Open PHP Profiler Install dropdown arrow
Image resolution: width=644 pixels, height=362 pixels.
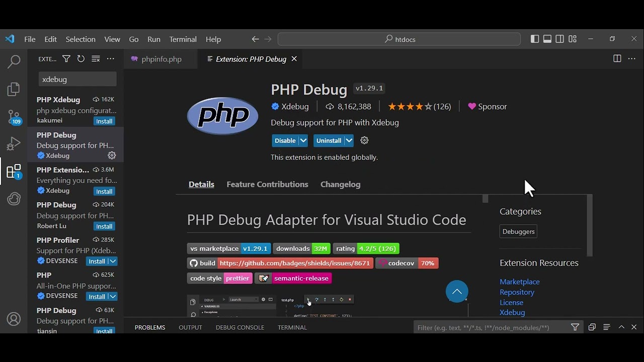pos(113,261)
